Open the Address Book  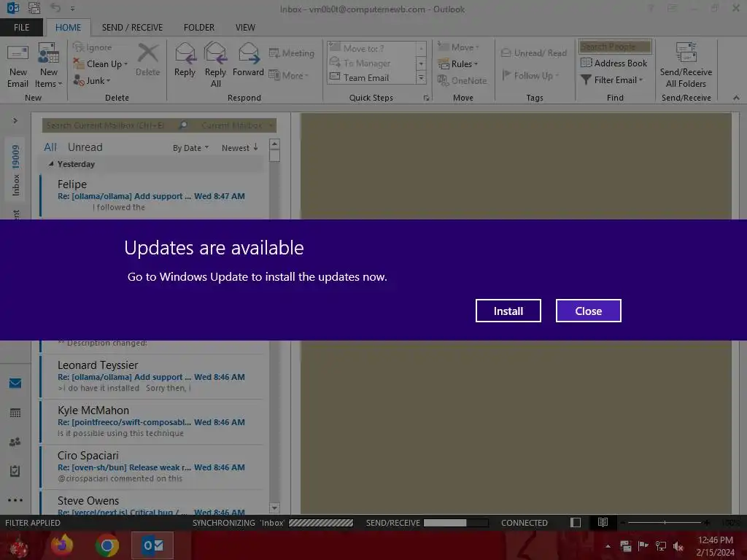click(x=614, y=63)
